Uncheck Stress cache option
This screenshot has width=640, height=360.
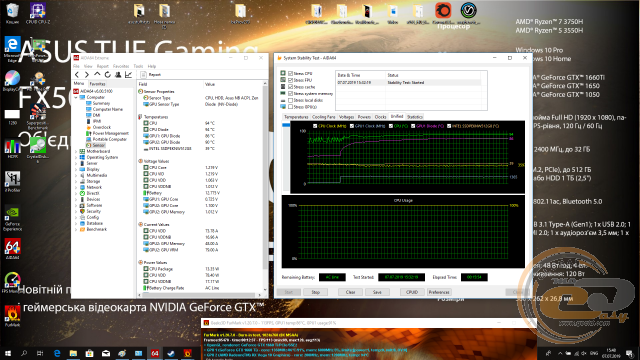[291, 87]
